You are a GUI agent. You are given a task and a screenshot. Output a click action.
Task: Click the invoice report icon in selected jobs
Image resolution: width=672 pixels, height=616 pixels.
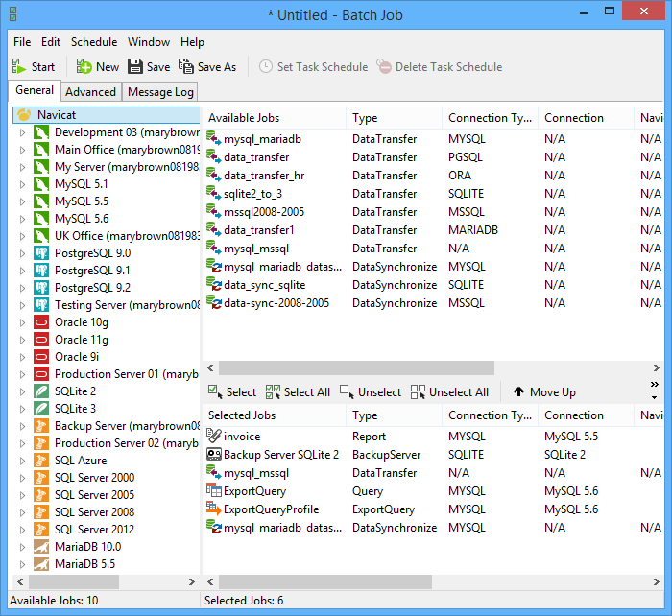click(214, 436)
